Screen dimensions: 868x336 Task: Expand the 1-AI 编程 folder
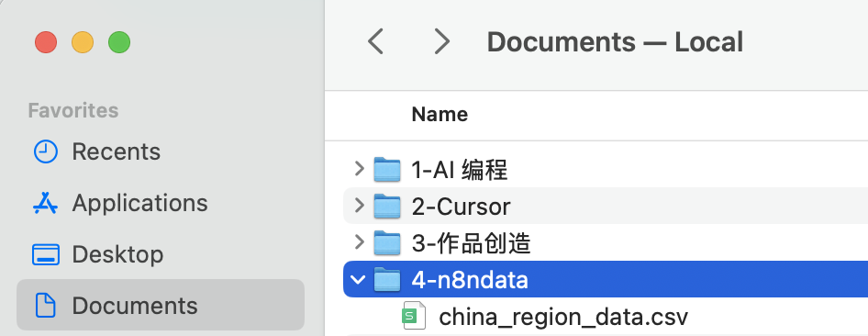[x=360, y=169]
